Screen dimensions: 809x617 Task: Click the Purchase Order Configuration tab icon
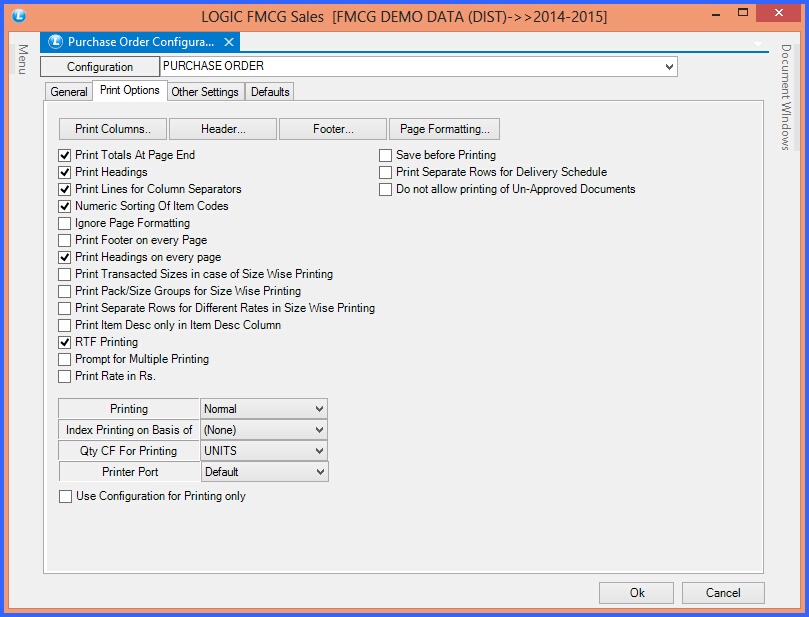tap(55, 42)
